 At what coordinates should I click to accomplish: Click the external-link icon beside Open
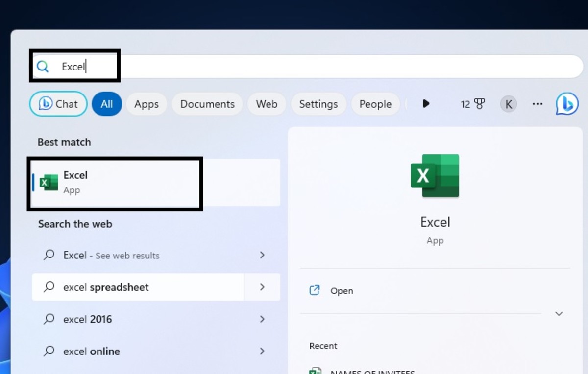click(x=315, y=290)
